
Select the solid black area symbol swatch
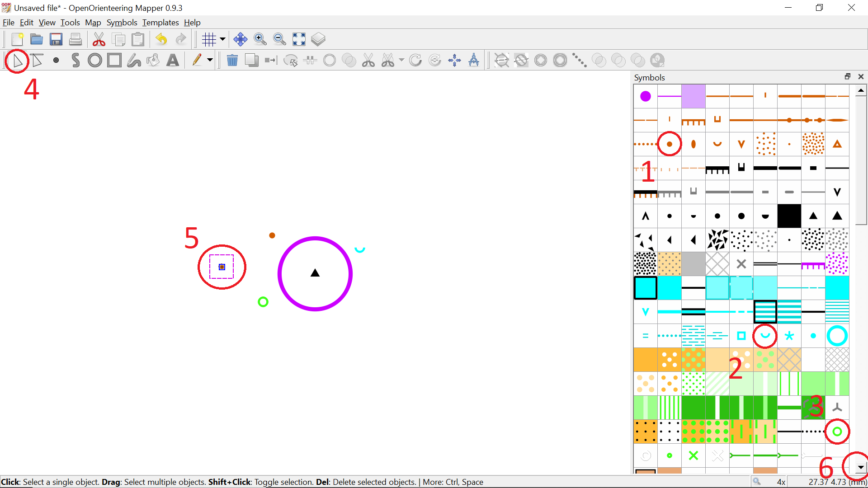789,216
